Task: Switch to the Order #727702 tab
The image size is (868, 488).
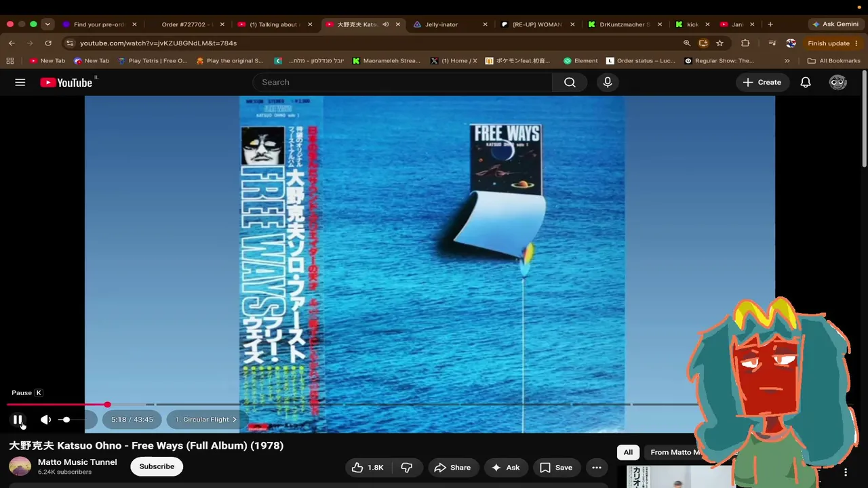Action: [x=187, y=24]
